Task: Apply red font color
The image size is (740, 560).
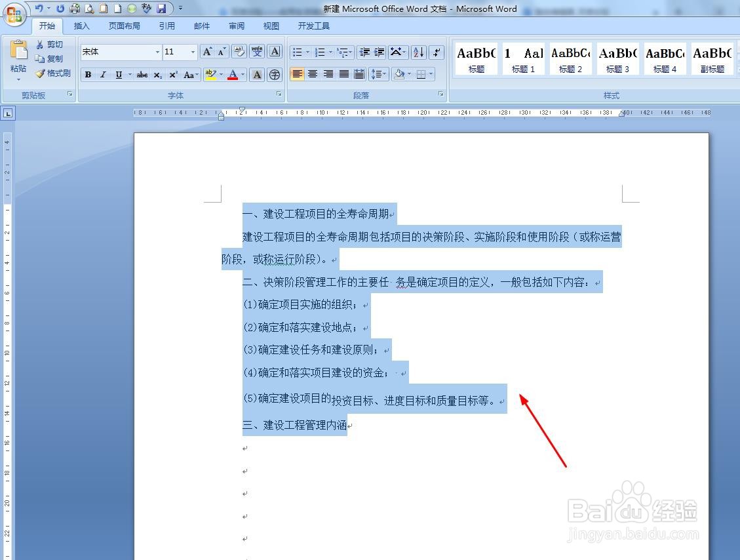Action: tap(233, 75)
